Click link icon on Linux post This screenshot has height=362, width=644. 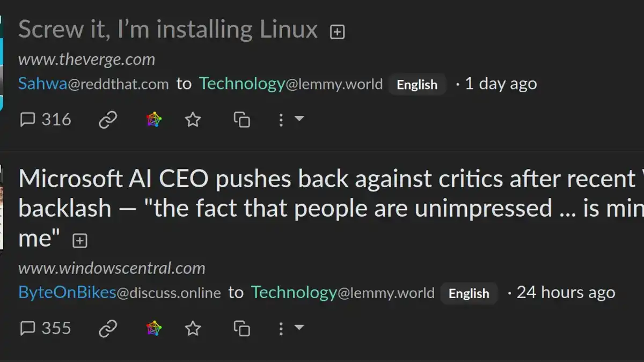[x=108, y=120]
